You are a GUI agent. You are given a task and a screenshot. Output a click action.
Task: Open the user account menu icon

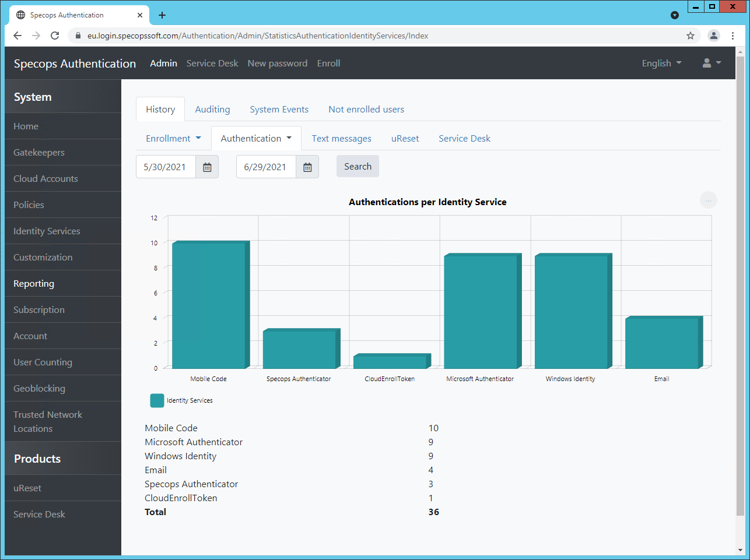pyautogui.click(x=712, y=63)
